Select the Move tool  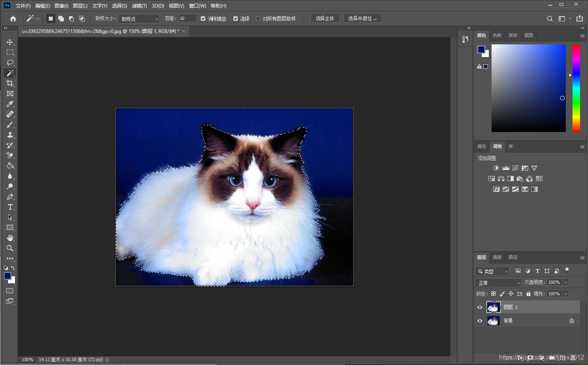(x=10, y=42)
